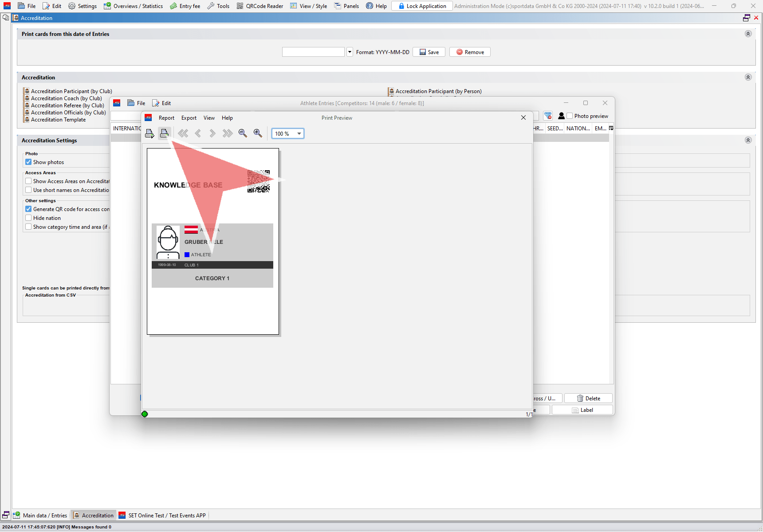Switch to Main data / Entries tab
Viewport: 763px width, 532px height.
(x=40, y=516)
